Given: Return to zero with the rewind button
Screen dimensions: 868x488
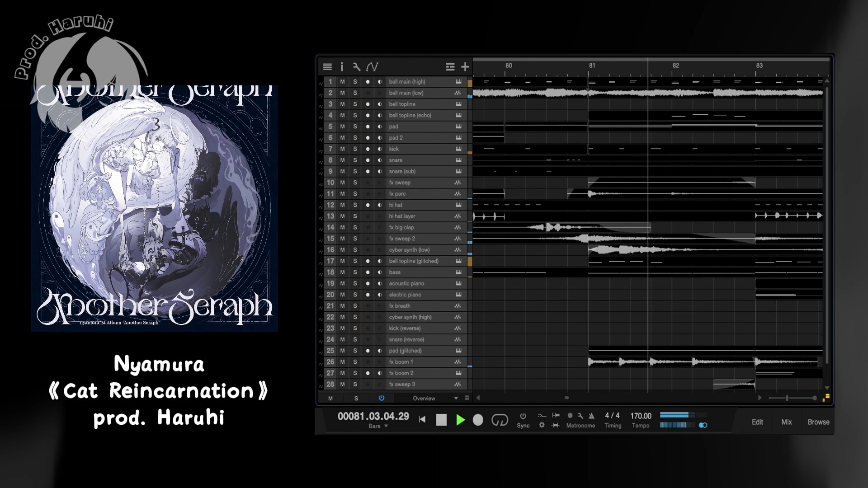Looking at the screenshot, I should click(x=422, y=420).
